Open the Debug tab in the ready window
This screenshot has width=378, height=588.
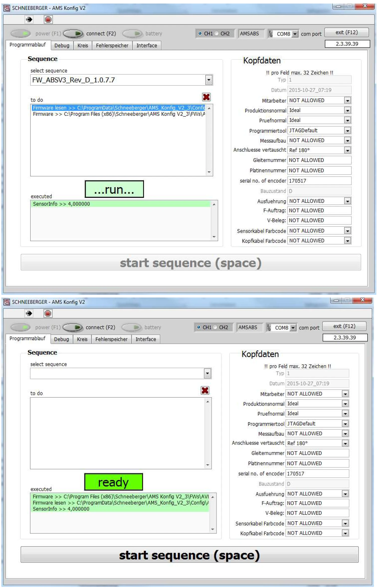pyautogui.click(x=61, y=339)
